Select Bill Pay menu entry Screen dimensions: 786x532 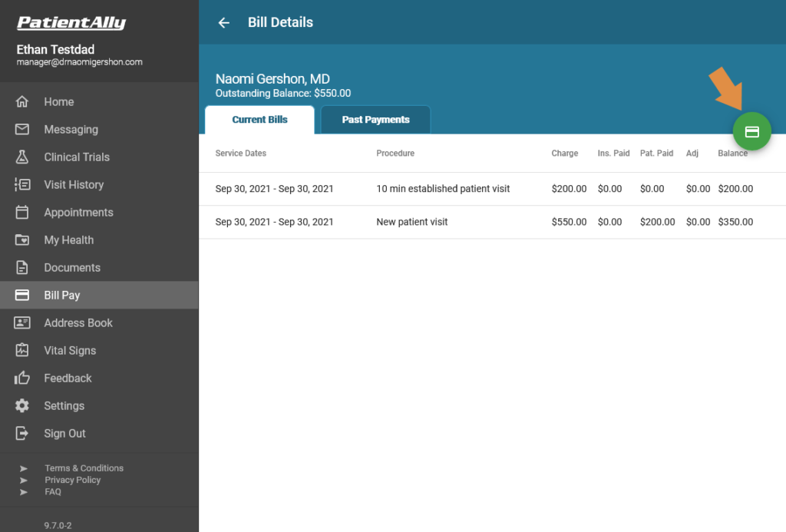(99, 295)
